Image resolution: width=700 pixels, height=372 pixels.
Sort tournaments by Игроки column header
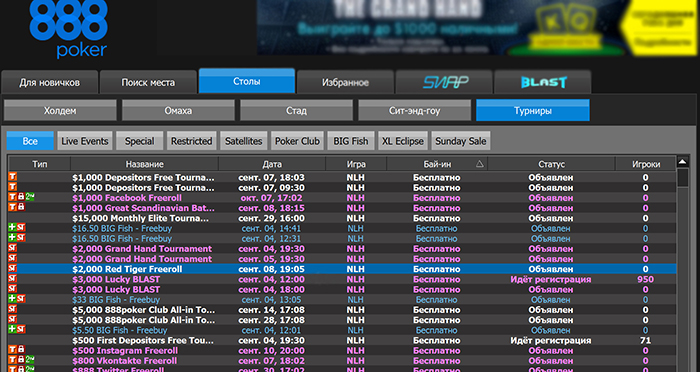click(x=646, y=164)
